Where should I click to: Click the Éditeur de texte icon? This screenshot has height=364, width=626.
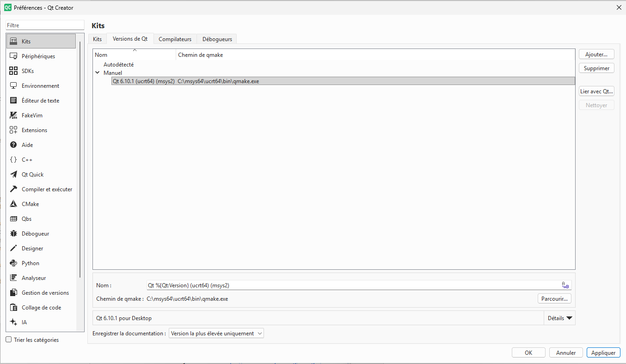coord(13,100)
